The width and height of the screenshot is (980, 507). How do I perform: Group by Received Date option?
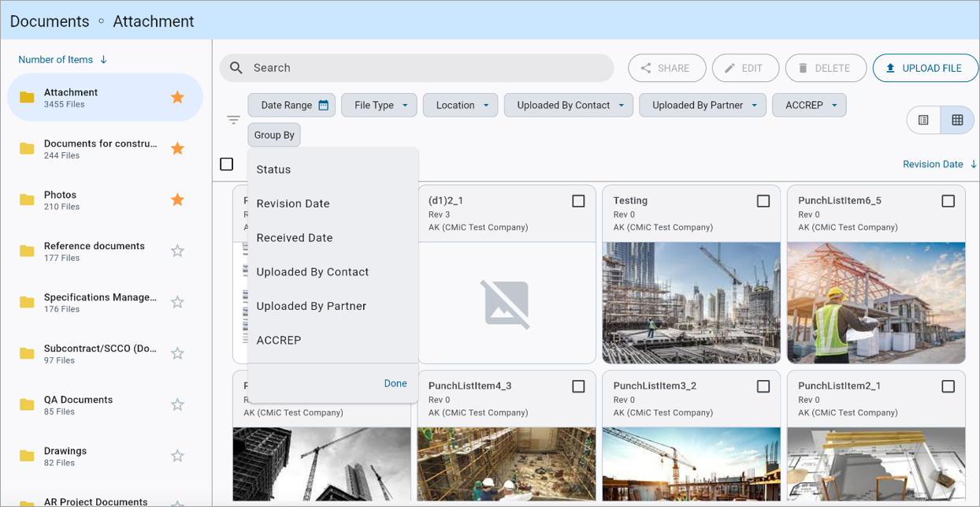332,237
